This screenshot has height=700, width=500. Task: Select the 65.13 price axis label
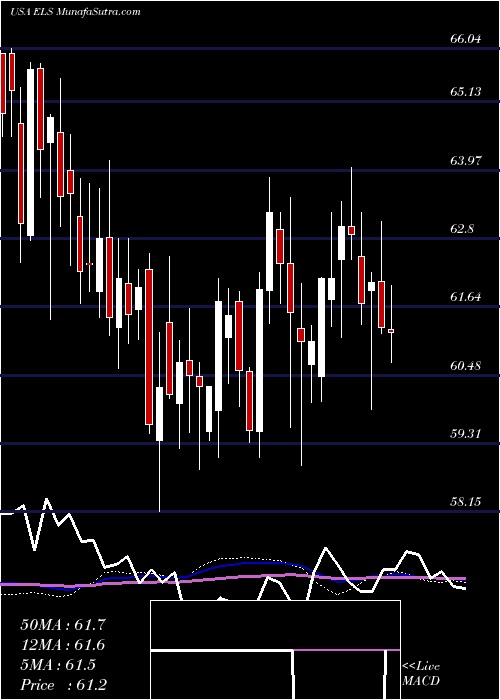coord(466,92)
